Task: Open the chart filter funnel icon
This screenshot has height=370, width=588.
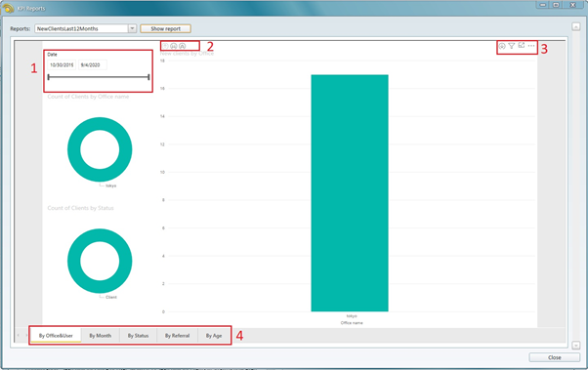Action: tap(512, 46)
